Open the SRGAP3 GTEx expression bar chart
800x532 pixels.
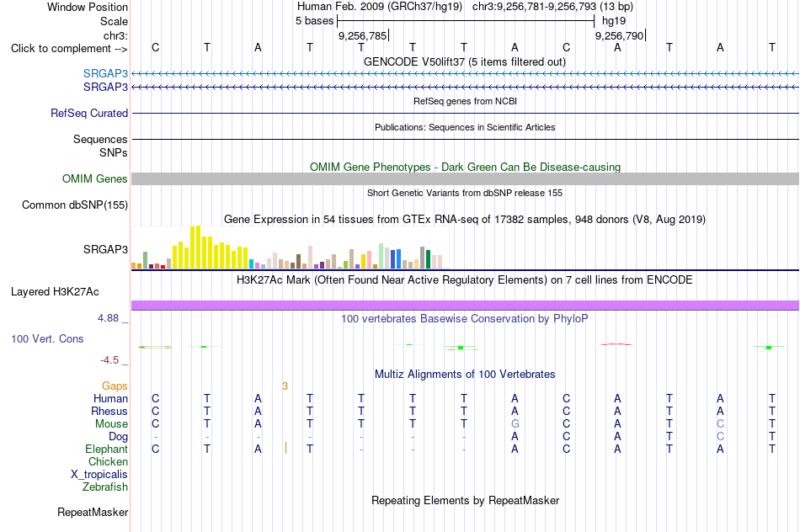[290, 247]
